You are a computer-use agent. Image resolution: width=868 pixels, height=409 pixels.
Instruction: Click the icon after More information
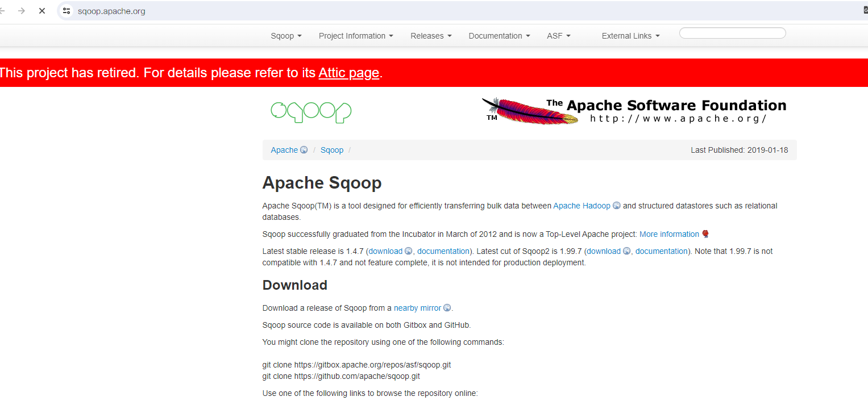tap(705, 234)
